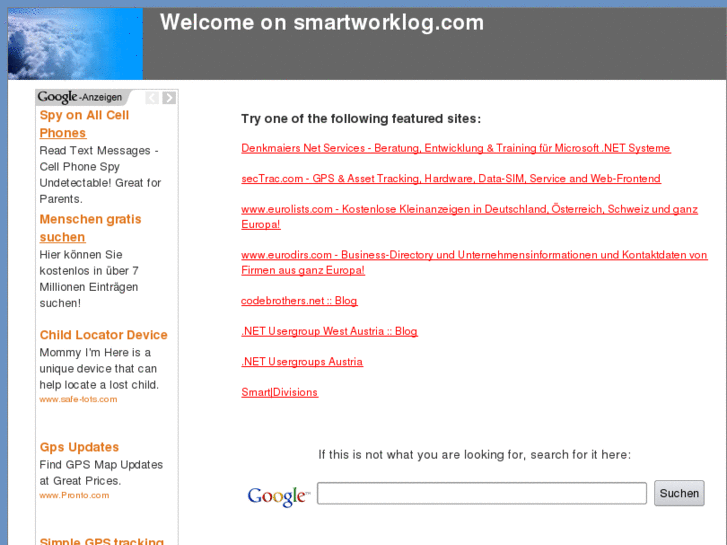Screen dimensions: 727x545
Task: Open www.eurodirs.com Business-Directory link
Action: pyautogui.click(x=474, y=263)
